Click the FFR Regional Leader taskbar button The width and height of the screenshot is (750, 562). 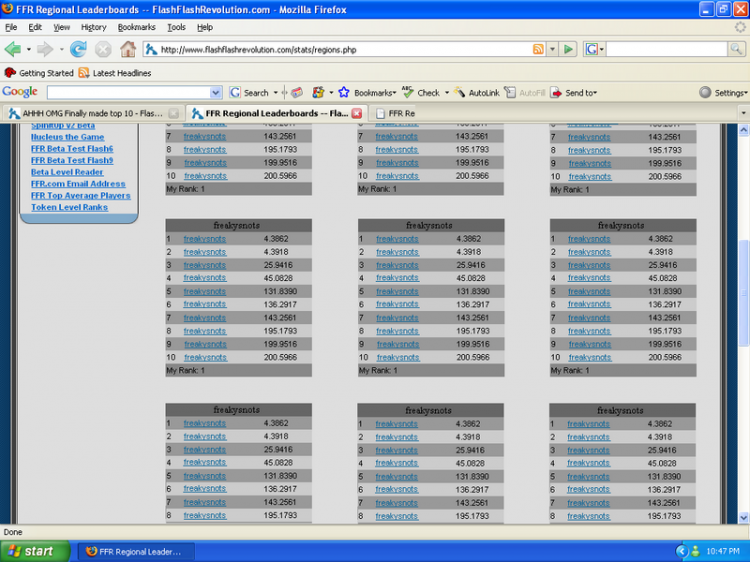click(x=136, y=551)
